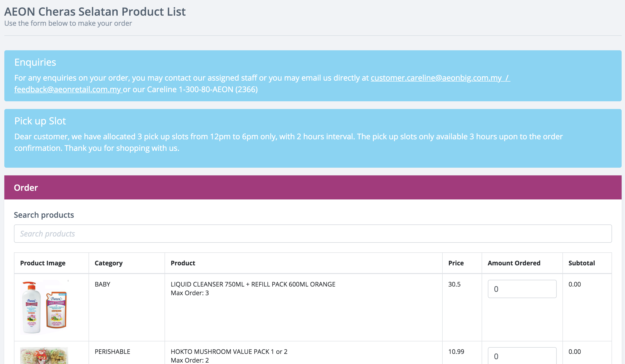Click the HOKTO MUSHROOM VALUE PACK product name

[x=229, y=351]
